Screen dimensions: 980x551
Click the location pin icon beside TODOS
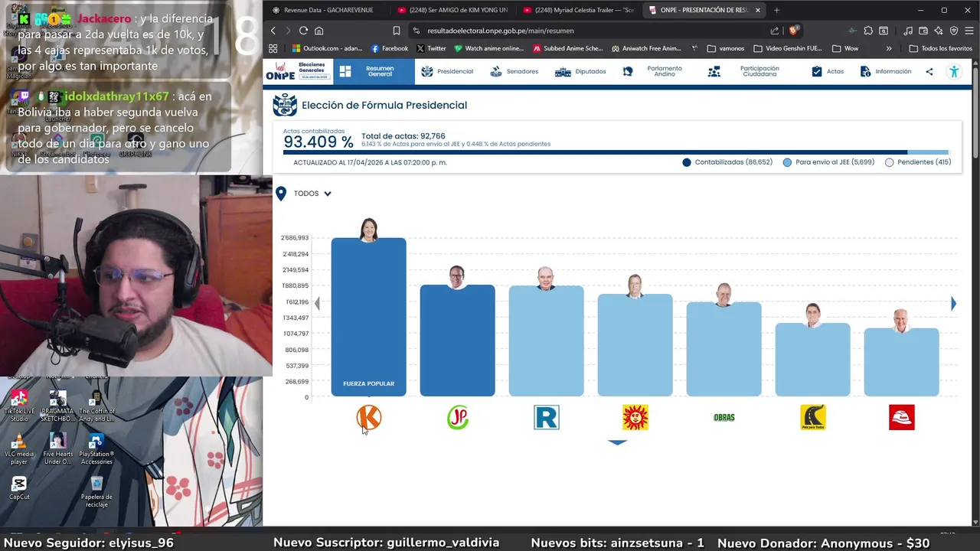(281, 194)
